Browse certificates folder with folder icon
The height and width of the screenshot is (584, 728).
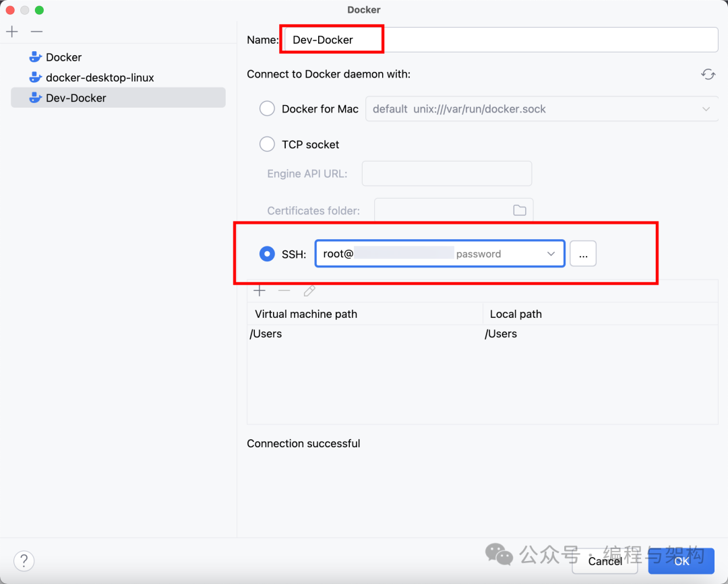click(520, 211)
